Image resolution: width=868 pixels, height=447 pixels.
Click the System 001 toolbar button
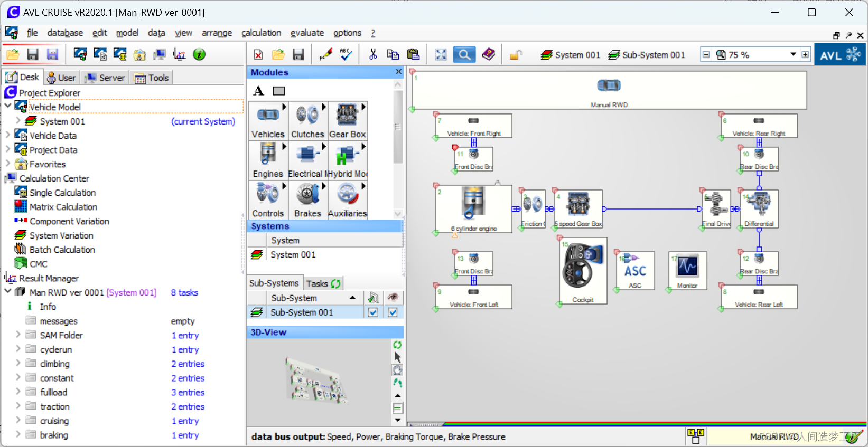click(x=571, y=55)
